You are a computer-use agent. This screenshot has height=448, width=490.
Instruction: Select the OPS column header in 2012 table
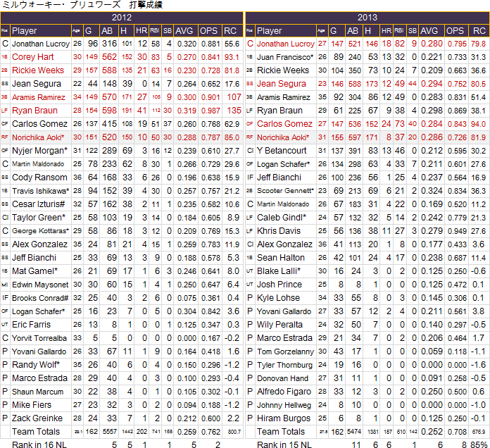209,31
